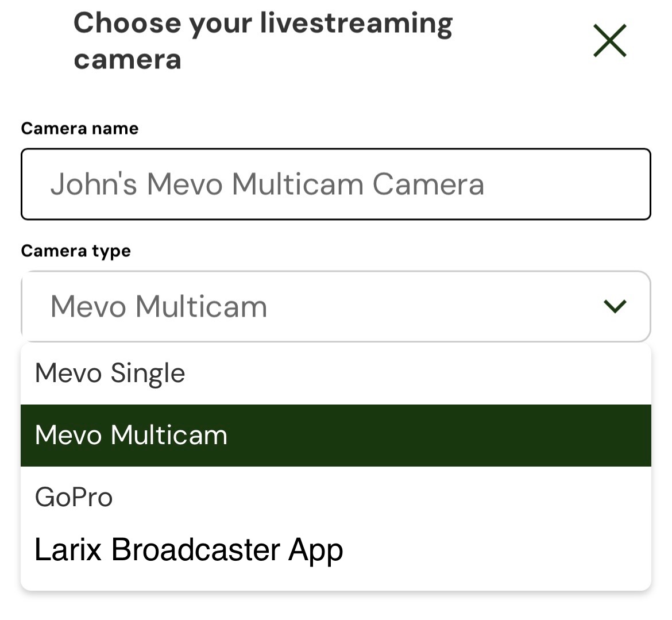The width and height of the screenshot is (672, 620).
Task: Click the Mevo Single row text
Action: pyautogui.click(x=110, y=373)
